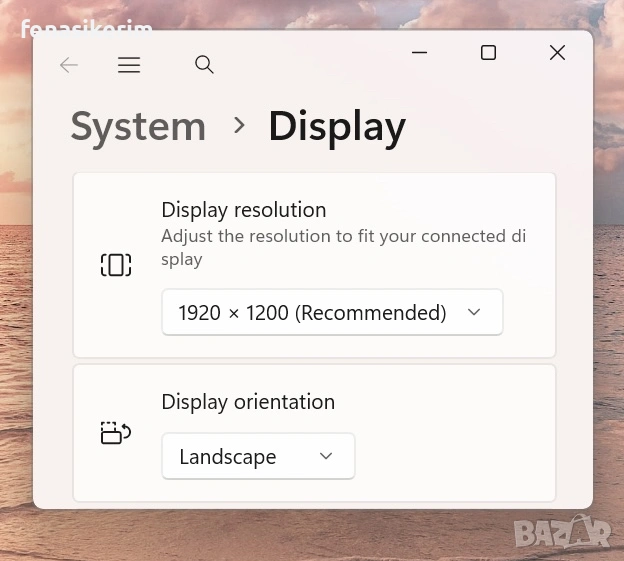The width and height of the screenshot is (624, 561).
Task: Minimize the Settings window
Action: click(419, 53)
